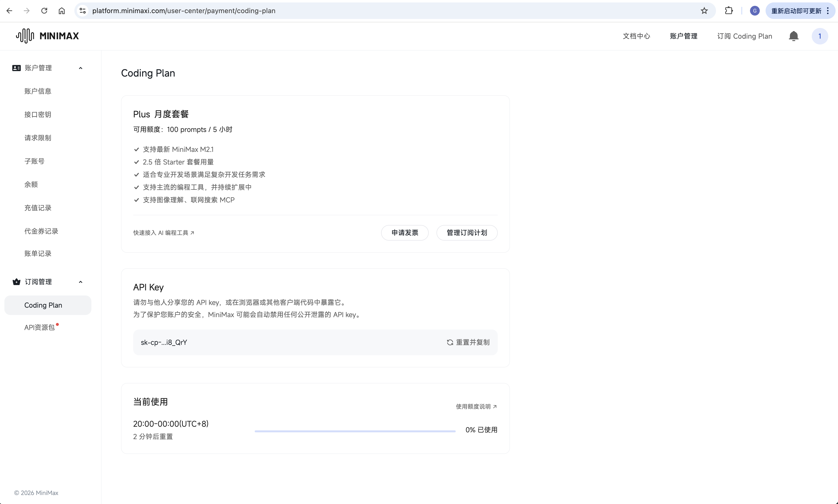This screenshot has width=838, height=504.
Task: Go back with the browser back arrow
Action: tap(9, 11)
